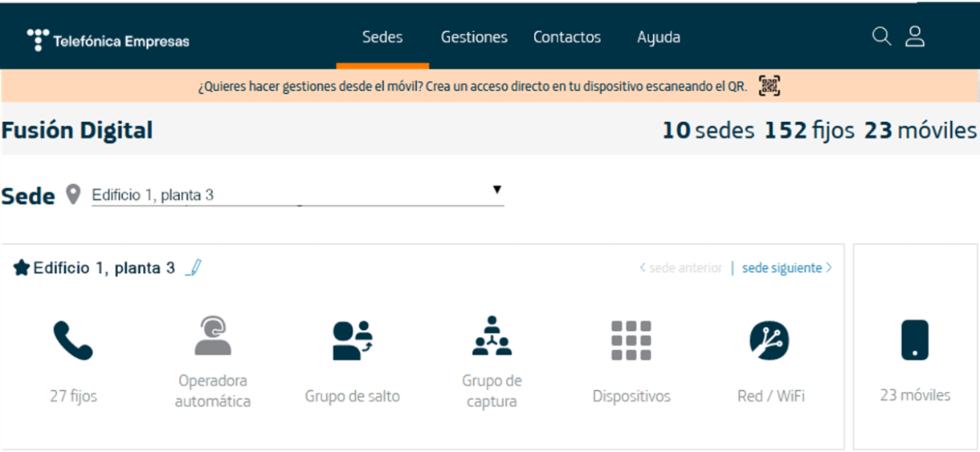Open the Gestiones menu

coord(474,38)
